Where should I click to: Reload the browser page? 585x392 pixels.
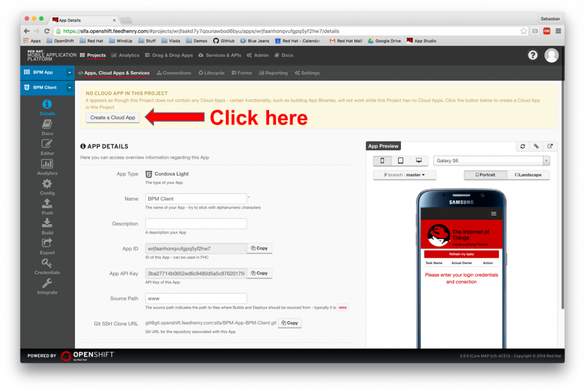tap(47, 31)
